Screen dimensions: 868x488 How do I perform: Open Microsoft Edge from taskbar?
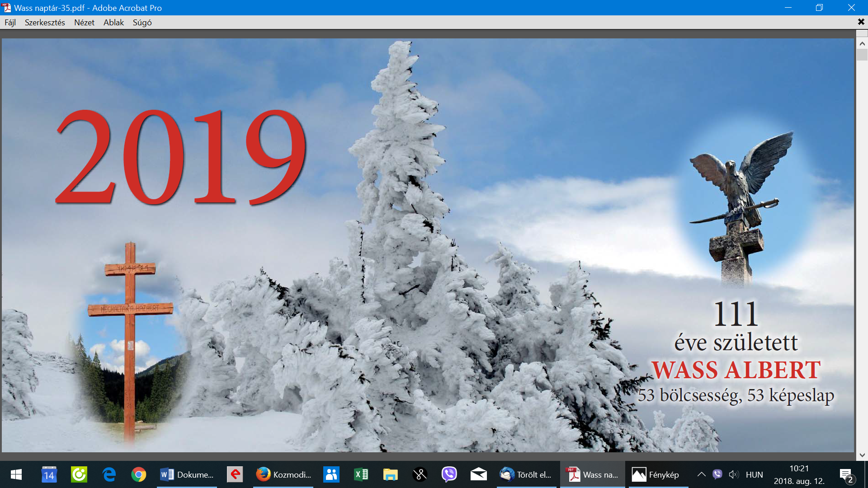click(x=109, y=474)
